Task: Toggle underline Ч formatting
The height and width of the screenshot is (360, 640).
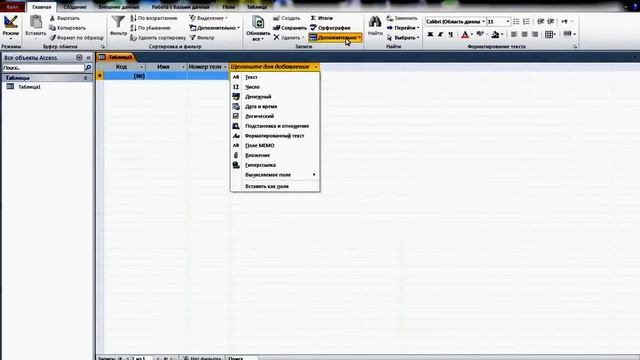Action: point(450,35)
